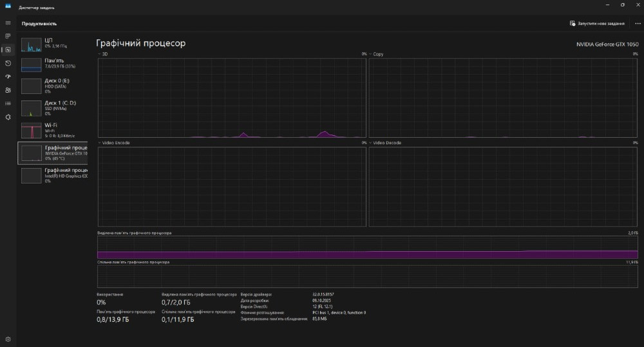
Task: Click the dedicated GPU memory usage graph
Action: 367,247
